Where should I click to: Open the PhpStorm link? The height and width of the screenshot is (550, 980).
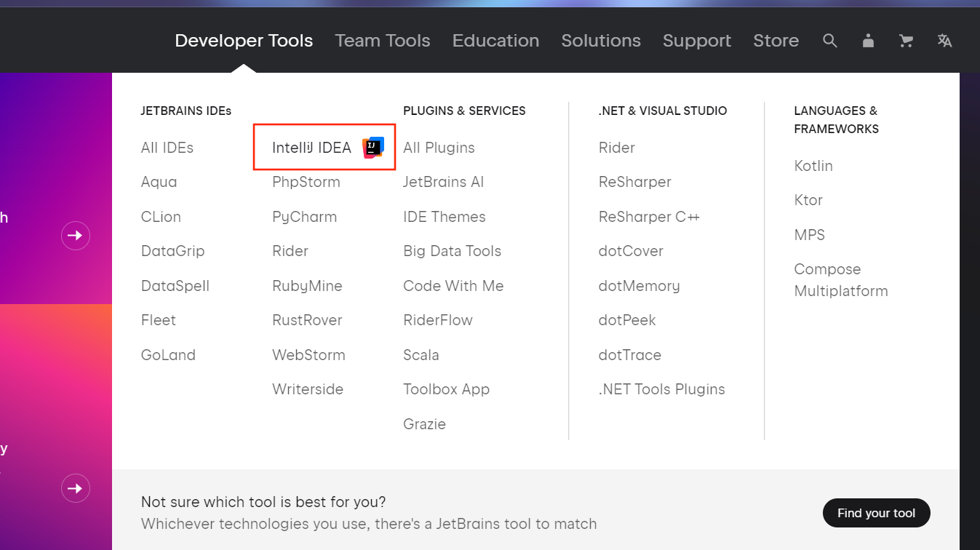coord(306,182)
